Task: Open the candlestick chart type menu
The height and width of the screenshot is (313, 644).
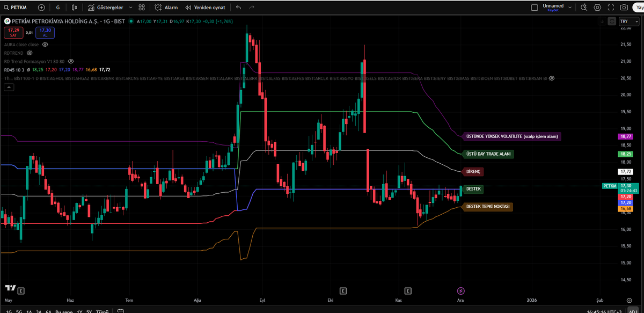Action: [75, 8]
